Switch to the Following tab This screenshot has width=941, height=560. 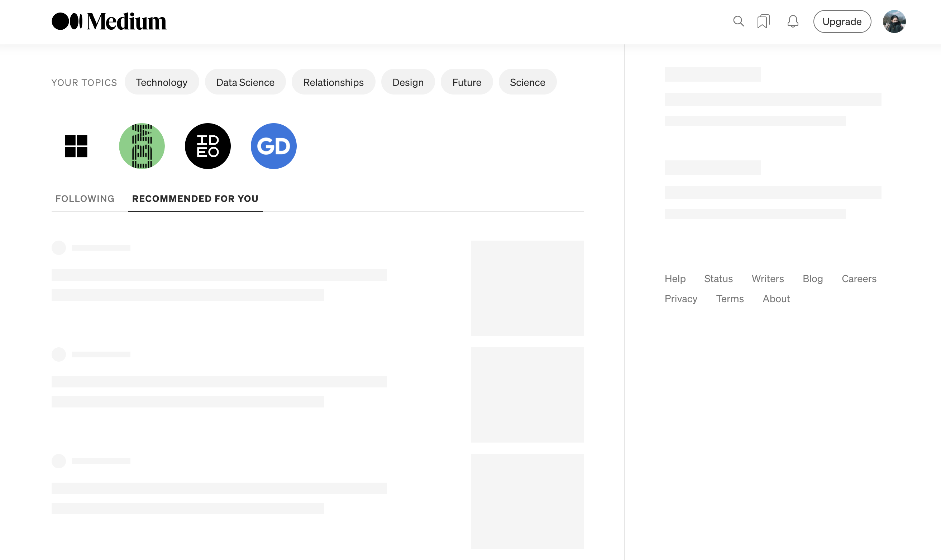pos(85,198)
